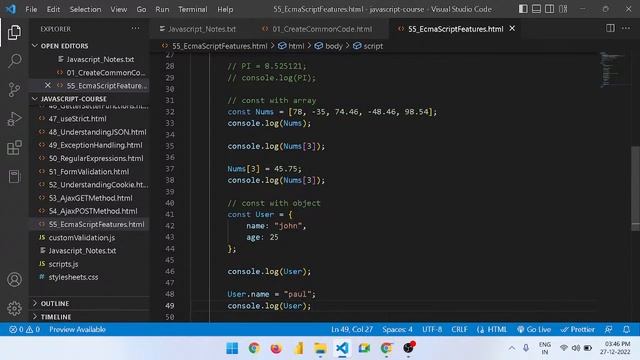Customize layout icon in title bar

(x=563, y=9)
